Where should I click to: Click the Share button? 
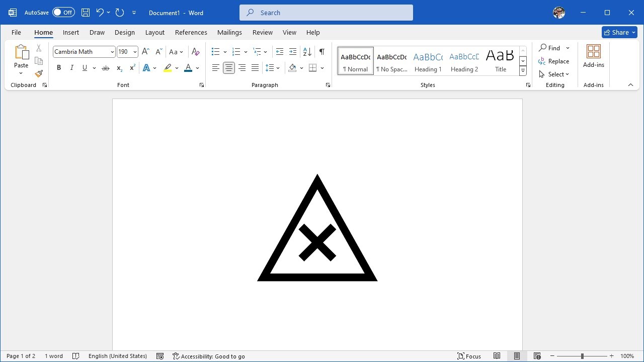[619, 32]
